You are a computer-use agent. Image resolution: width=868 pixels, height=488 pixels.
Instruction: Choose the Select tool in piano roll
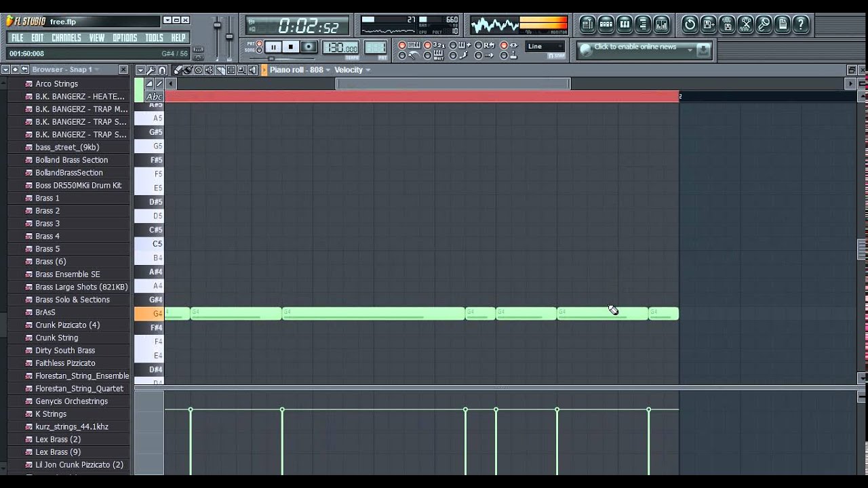pos(231,70)
